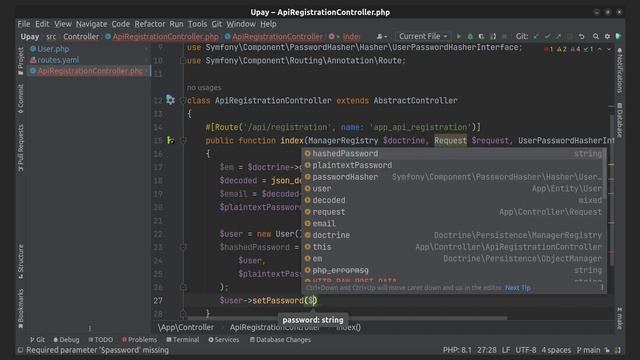This screenshot has width=640, height=360.
Task: Open the Database Changes tab
Action: click(x=280, y=340)
